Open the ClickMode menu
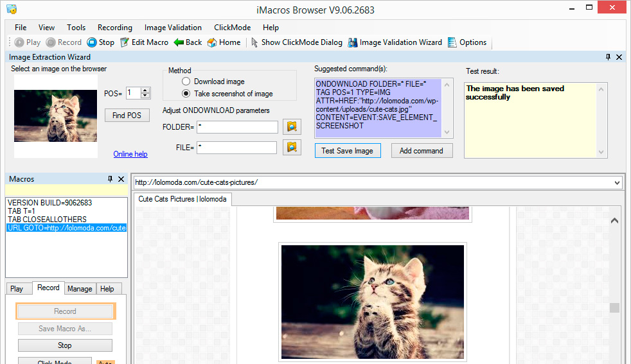The image size is (631, 364). click(x=232, y=28)
